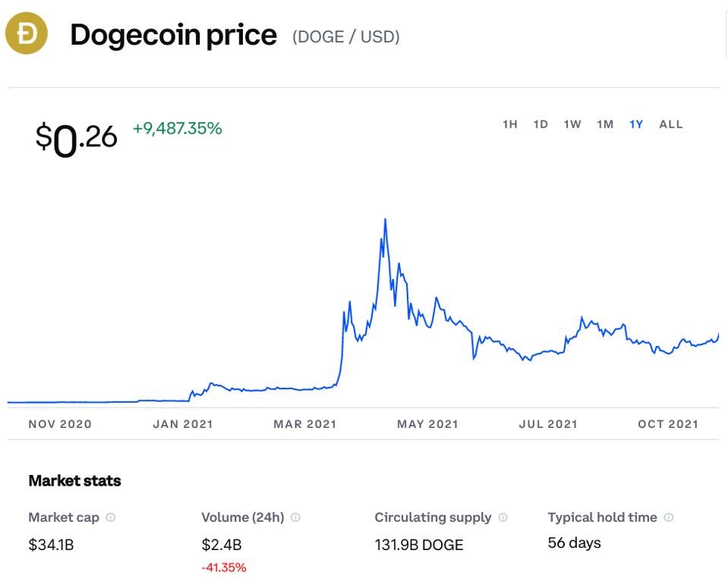
Task: Click the $0.26 current price
Action: coord(76,140)
